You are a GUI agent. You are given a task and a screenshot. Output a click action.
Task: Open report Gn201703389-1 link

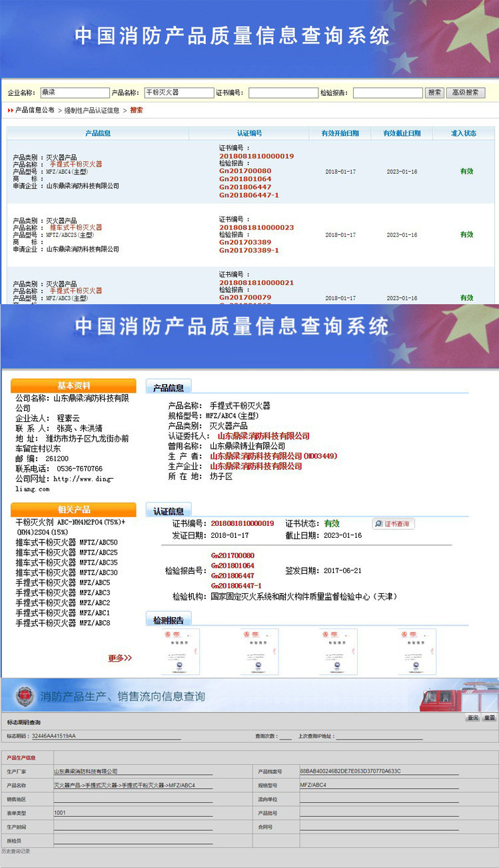249,250
